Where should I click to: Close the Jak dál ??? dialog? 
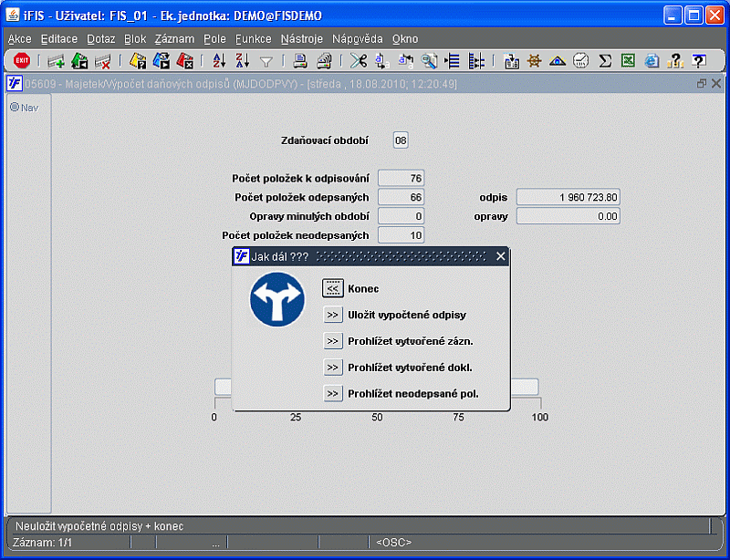point(500,256)
